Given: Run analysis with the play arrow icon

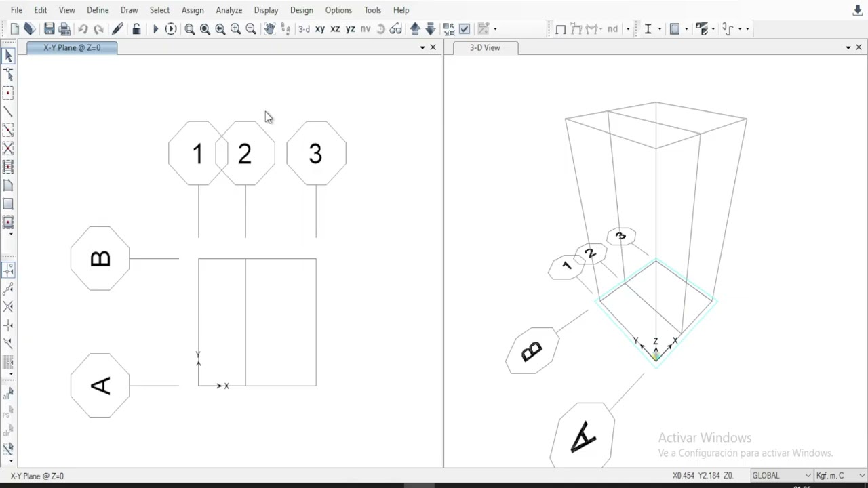Looking at the screenshot, I should (155, 28).
